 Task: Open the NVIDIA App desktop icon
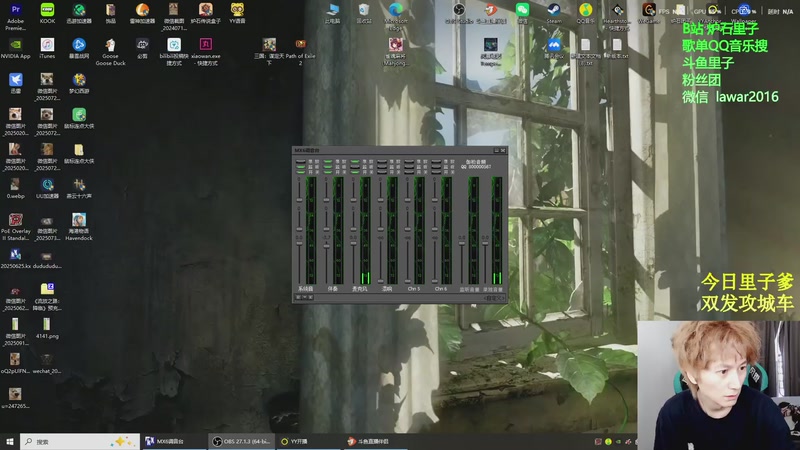(15, 48)
